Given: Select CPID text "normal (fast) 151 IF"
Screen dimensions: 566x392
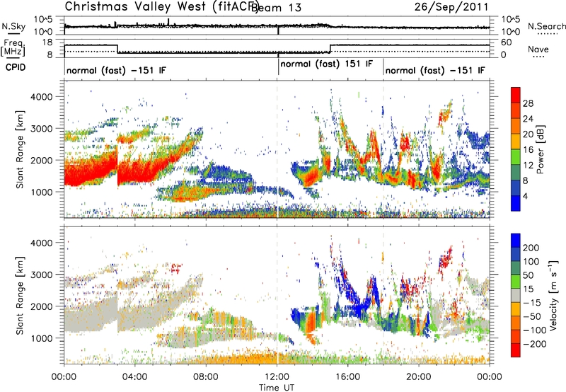Looking at the screenshot, I should click(326, 64).
